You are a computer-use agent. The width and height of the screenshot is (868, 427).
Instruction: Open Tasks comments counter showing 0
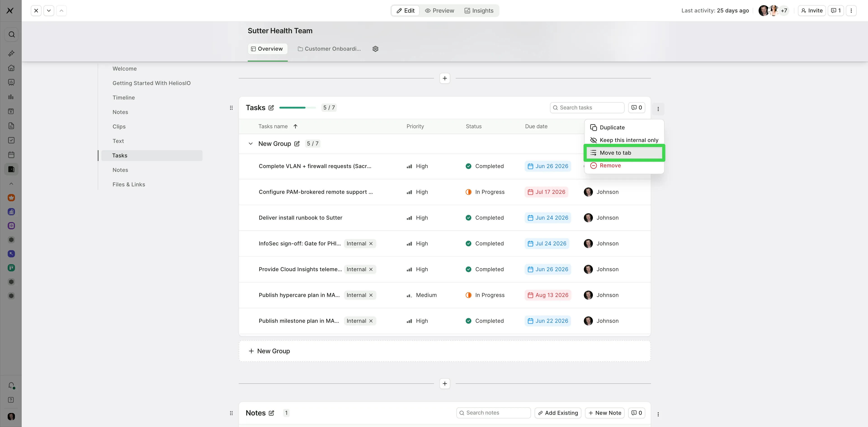tap(637, 107)
